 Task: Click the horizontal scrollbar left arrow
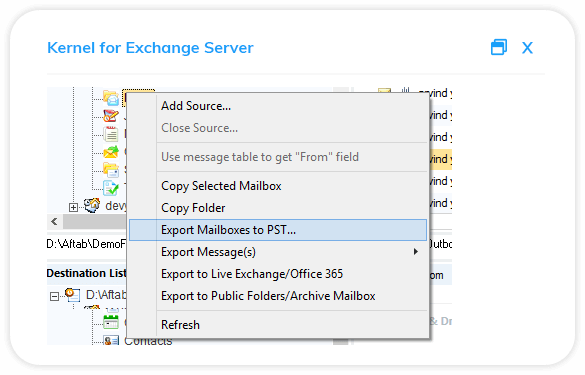[54, 222]
